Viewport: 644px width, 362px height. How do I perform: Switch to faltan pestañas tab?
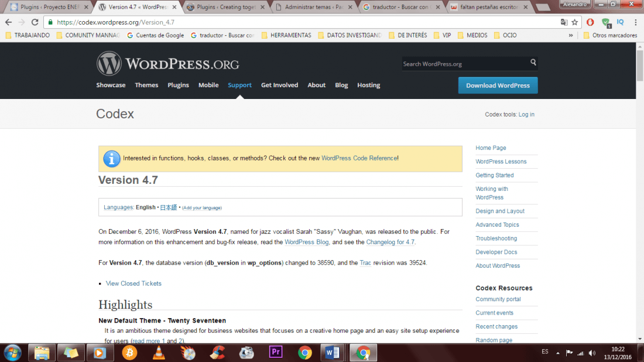[x=489, y=7]
